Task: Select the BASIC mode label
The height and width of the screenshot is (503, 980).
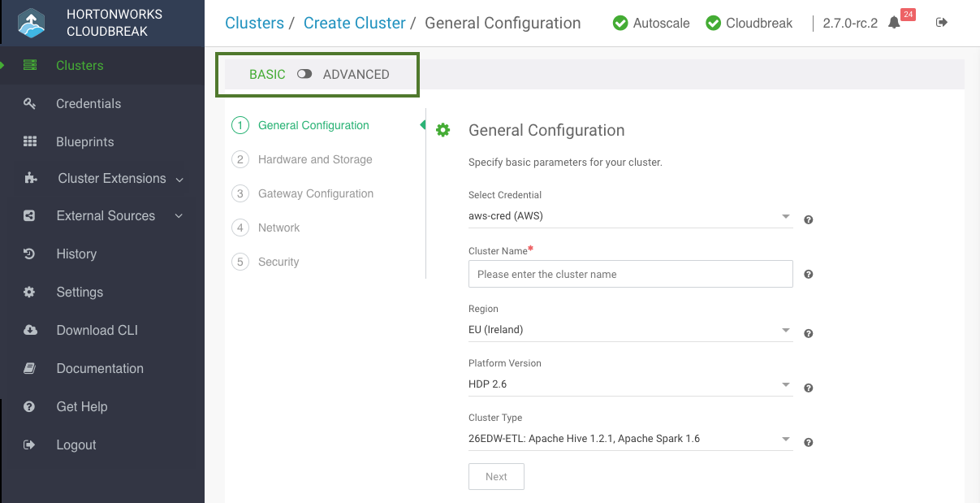Action: tap(267, 74)
